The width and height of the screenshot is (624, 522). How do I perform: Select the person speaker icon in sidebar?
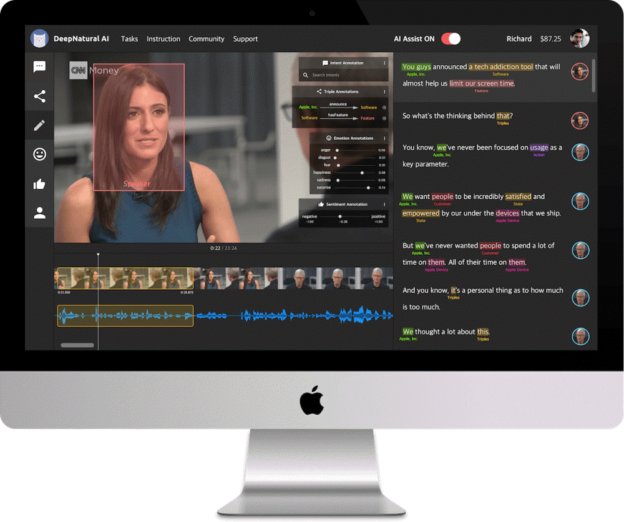coord(40,212)
